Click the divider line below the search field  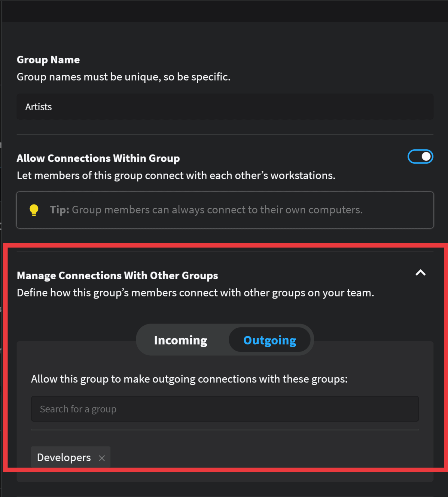pyautogui.click(x=225, y=430)
